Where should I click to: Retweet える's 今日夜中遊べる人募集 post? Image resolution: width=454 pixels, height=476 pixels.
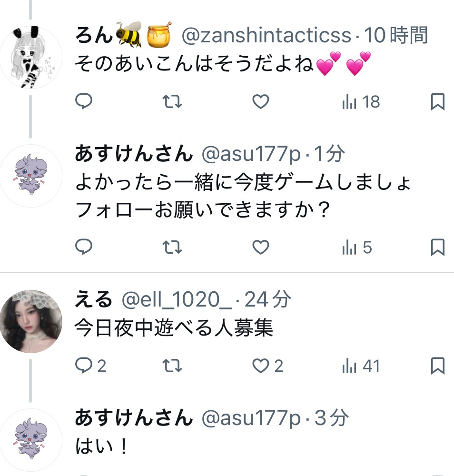pyautogui.click(x=172, y=365)
